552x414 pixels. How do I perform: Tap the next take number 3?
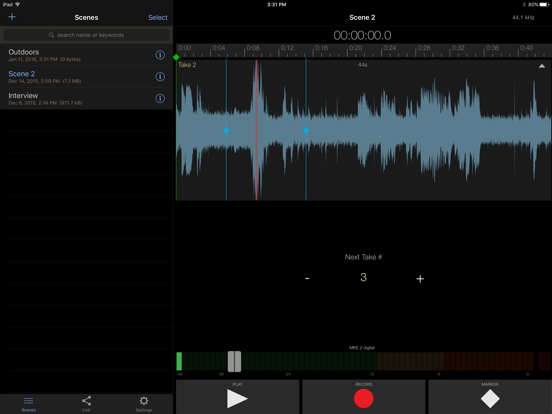[x=363, y=277]
